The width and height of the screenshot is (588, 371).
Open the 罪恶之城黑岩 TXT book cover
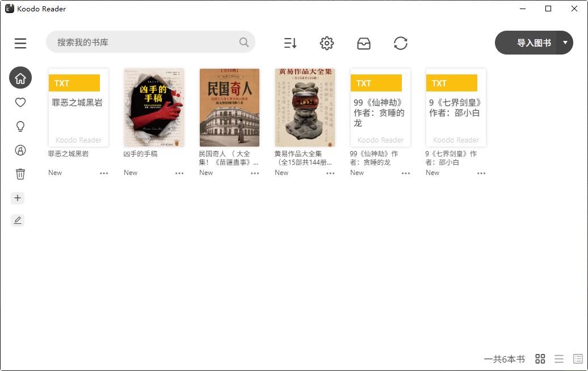tap(78, 107)
